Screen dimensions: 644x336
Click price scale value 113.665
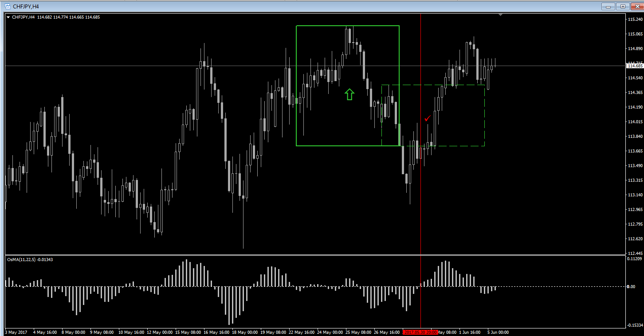tap(636, 151)
